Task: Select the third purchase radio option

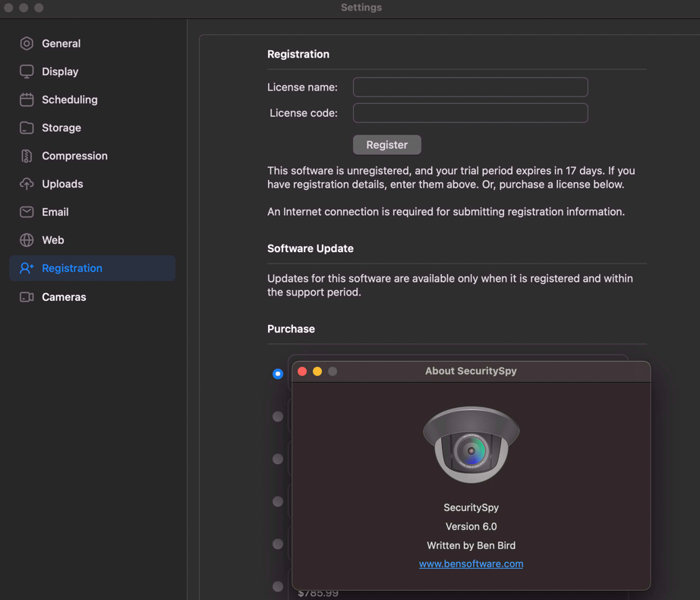Action: [278, 459]
